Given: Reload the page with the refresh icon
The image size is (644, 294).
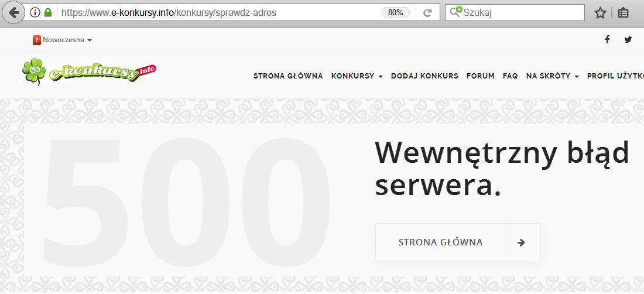Looking at the screenshot, I should tap(427, 12).
